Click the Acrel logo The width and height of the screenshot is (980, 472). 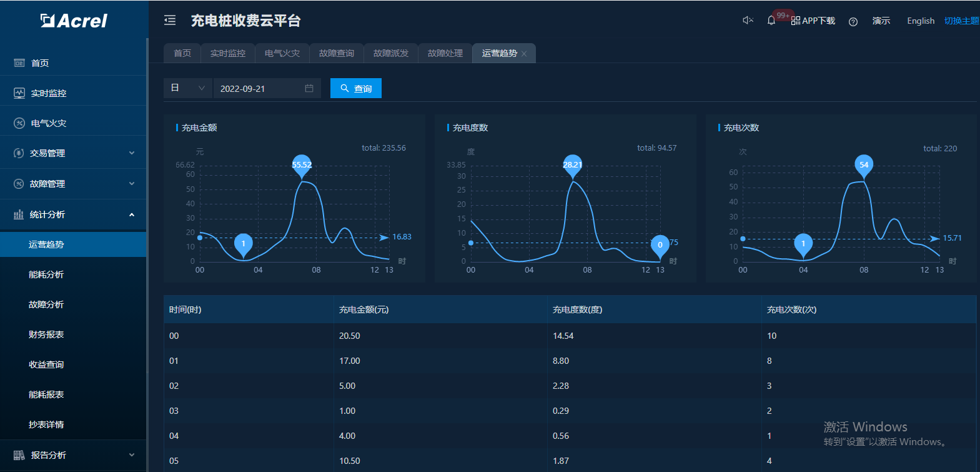pos(74,21)
